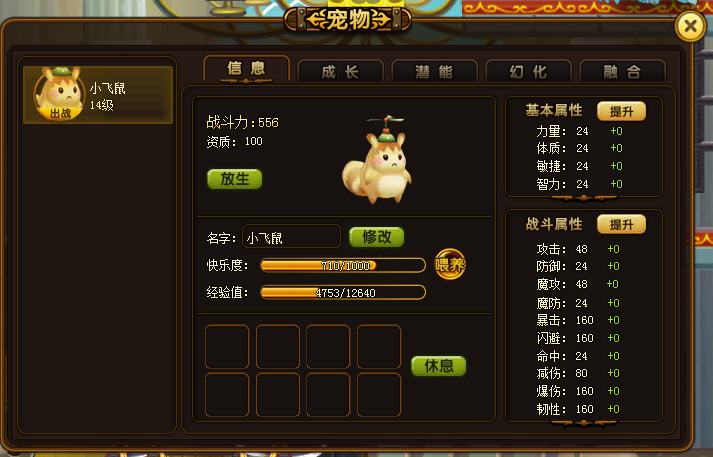Click the 修改 rename button
The image size is (713, 457).
377,237
